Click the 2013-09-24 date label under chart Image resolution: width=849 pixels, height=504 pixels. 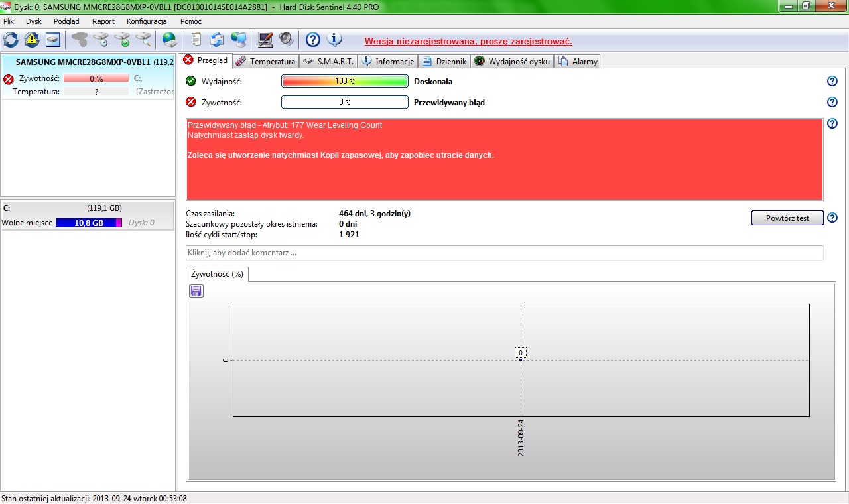point(521,438)
